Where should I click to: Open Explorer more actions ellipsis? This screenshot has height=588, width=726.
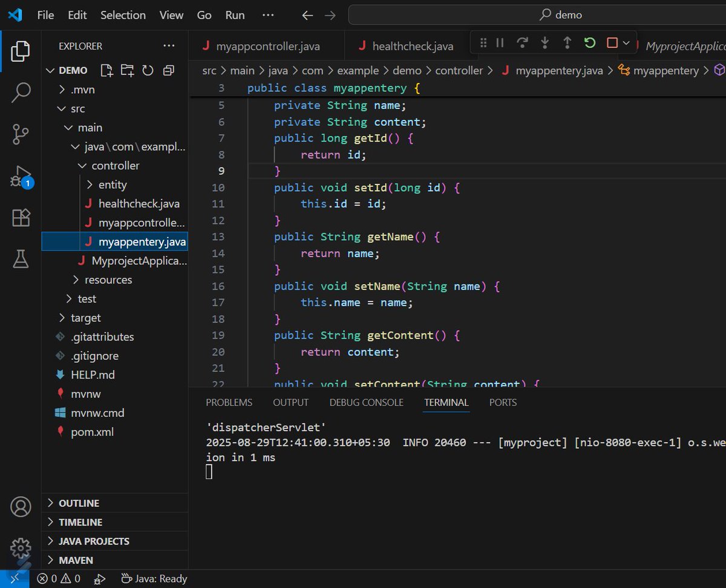pyautogui.click(x=168, y=46)
